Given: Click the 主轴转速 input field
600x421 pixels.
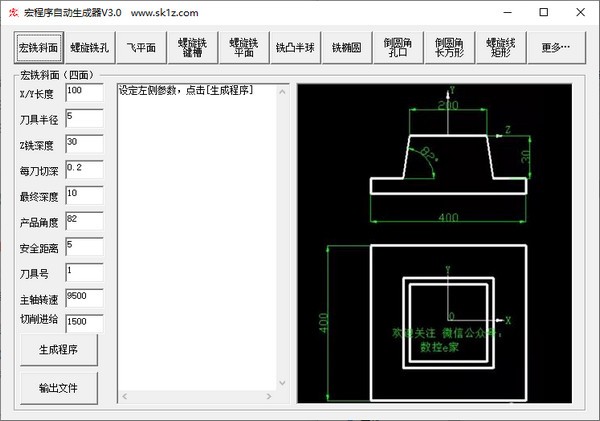Looking at the screenshot, I should (84, 298).
